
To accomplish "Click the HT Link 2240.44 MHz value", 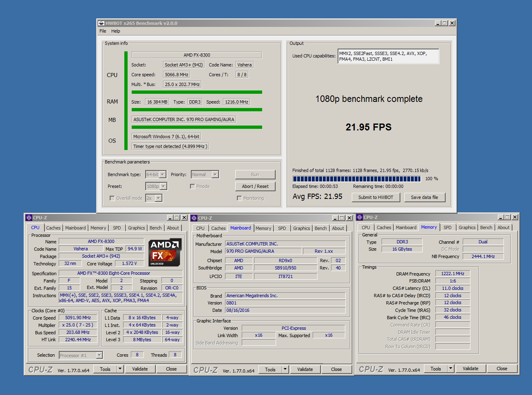I will (78, 340).
